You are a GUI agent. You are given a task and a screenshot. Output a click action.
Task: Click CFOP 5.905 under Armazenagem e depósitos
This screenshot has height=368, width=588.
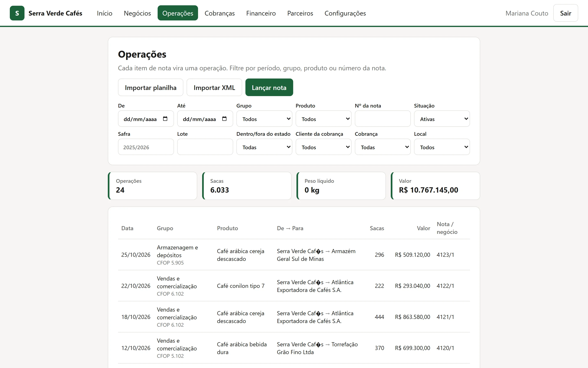pos(170,263)
